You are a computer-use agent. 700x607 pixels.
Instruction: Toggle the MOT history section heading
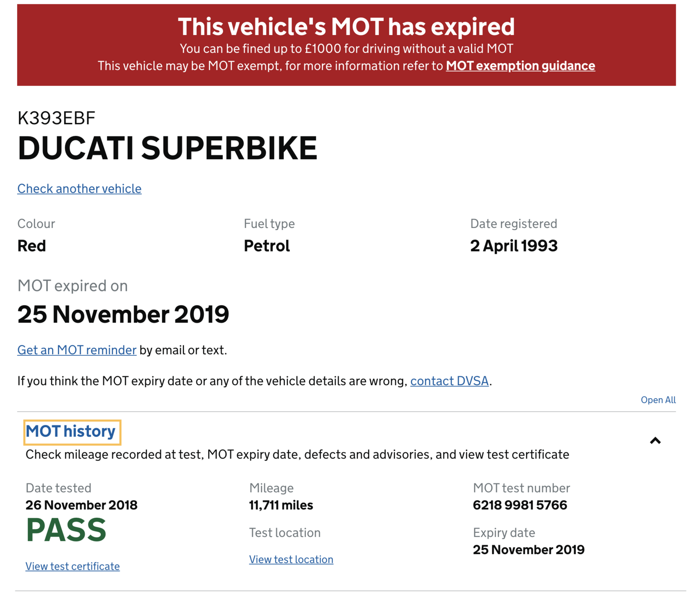click(x=71, y=432)
